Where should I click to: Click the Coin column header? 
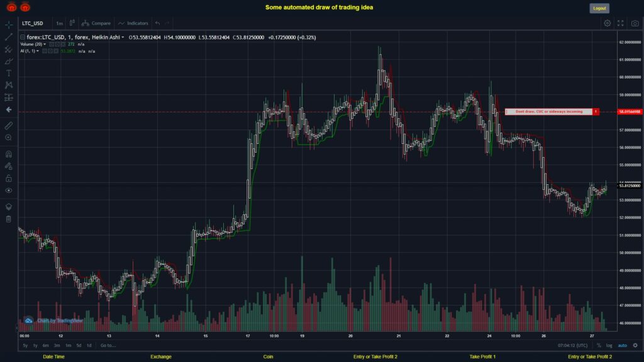(x=268, y=356)
